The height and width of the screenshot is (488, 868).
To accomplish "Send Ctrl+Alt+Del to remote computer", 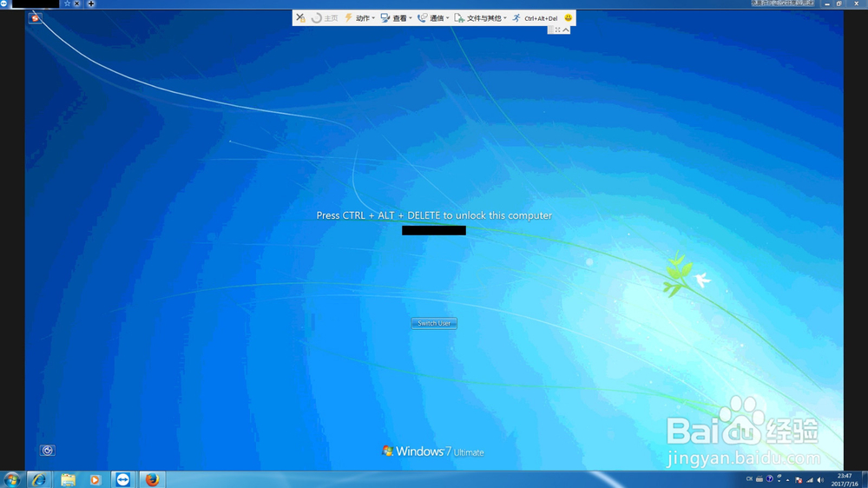I will [535, 18].
